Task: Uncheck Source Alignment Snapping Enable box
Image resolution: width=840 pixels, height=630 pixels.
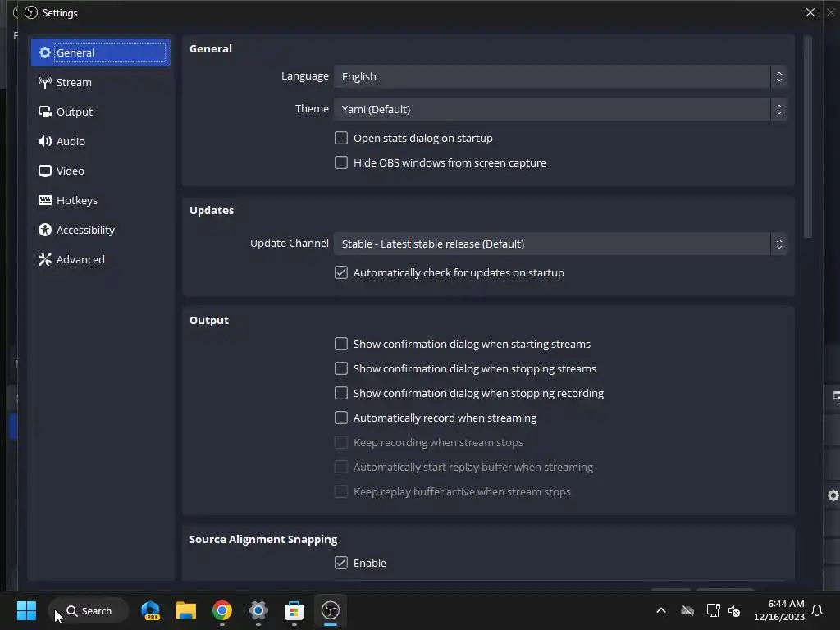Action: [x=340, y=563]
